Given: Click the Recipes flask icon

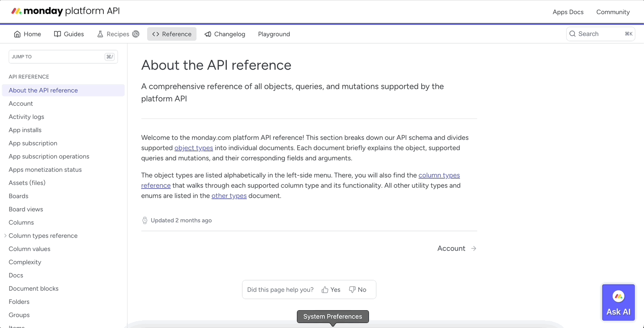Looking at the screenshot, I should pyautogui.click(x=100, y=34).
